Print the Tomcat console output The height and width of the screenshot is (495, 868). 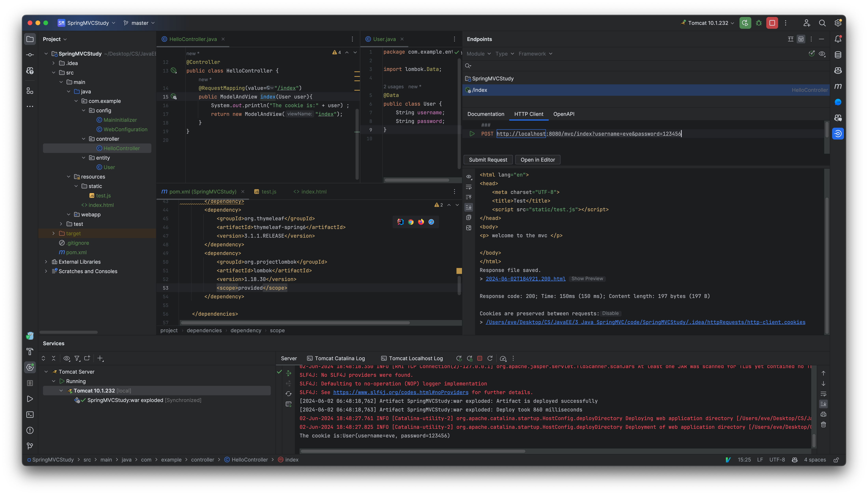click(823, 414)
